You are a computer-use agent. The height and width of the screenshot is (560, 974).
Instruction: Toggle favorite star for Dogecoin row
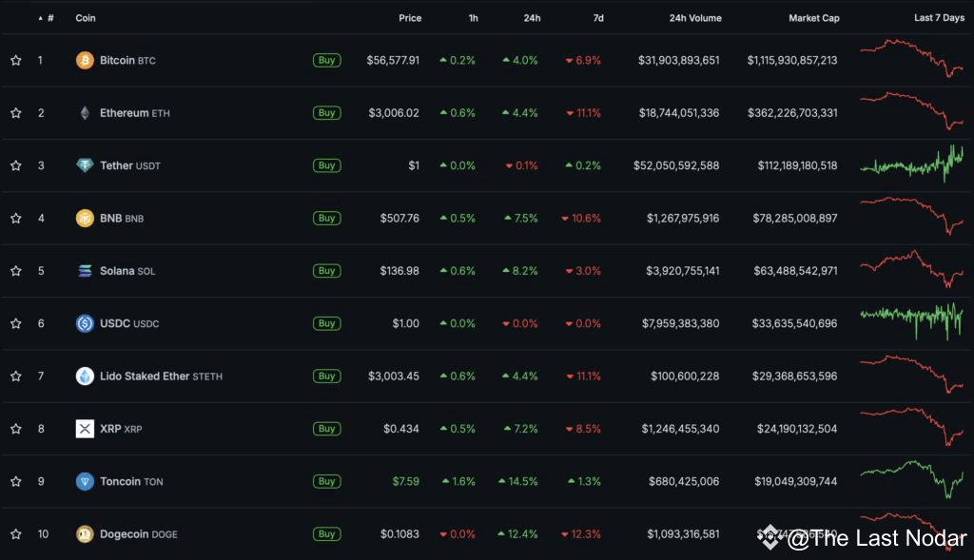click(x=16, y=534)
